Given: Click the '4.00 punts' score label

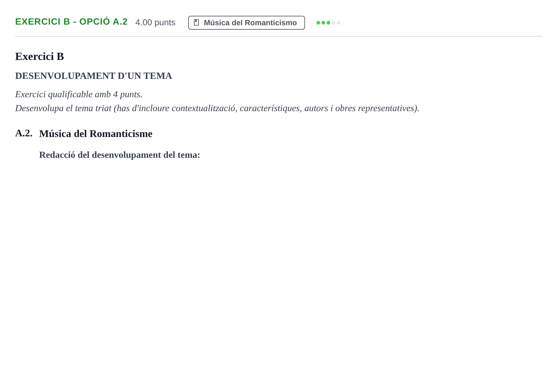Looking at the screenshot, I should [x=155, y=23].
